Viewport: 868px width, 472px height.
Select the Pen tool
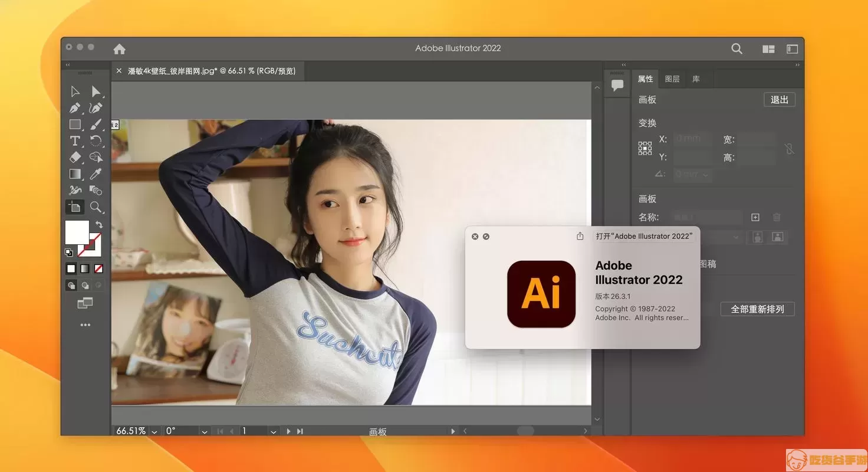point(75,108)
